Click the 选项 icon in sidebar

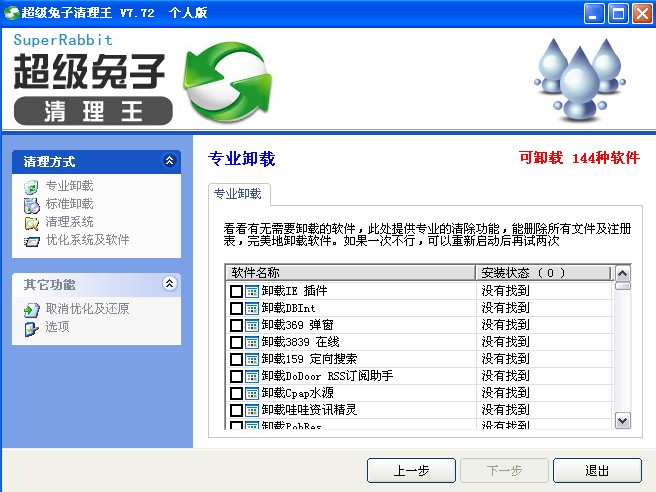pos(31,327)
